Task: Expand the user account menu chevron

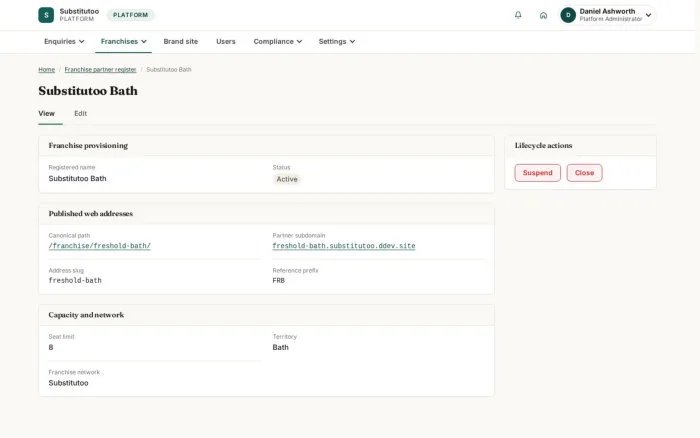Action: point(648,15)
